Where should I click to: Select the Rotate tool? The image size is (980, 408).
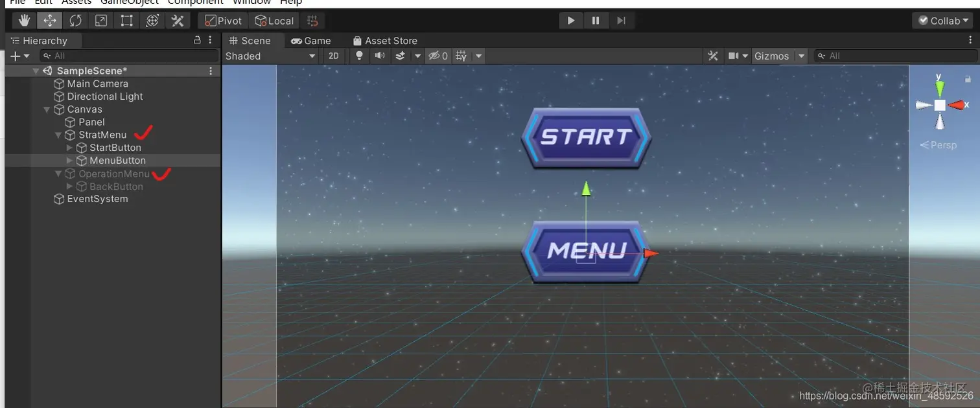(x=75, y=21)
